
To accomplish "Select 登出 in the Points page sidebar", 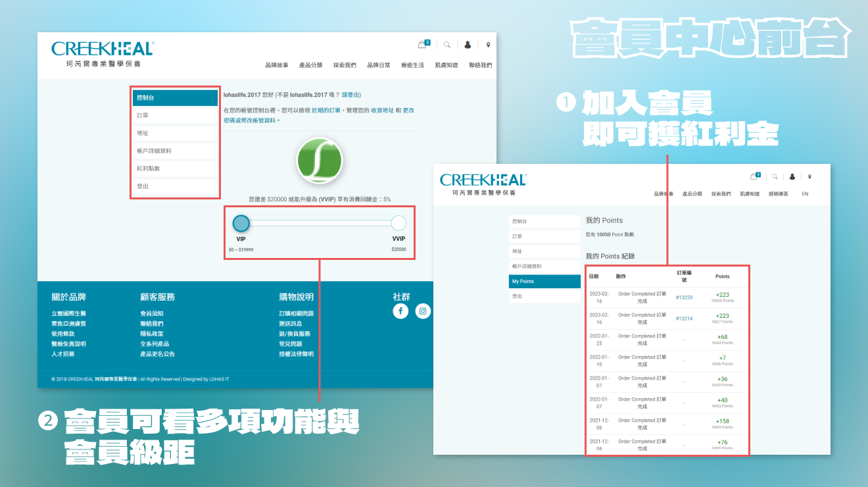I will pyautogui.click(x=544, y=297).
